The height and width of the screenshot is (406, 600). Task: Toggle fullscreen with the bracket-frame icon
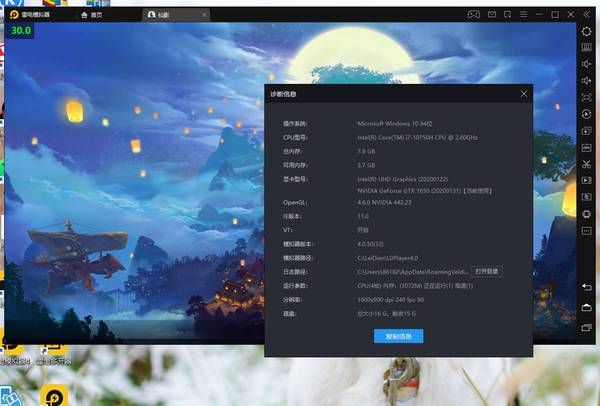point(586,98)
